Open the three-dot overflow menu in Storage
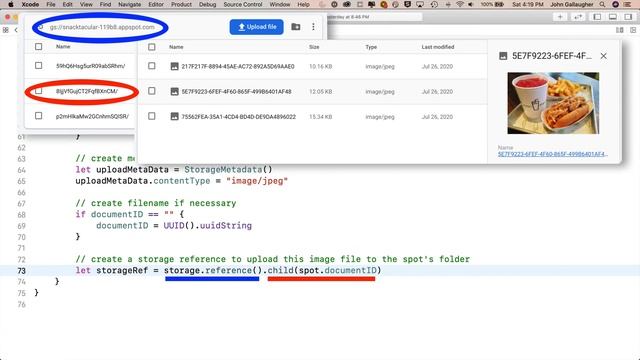Screen dimensions: 640x360 [x=313, y=27]
